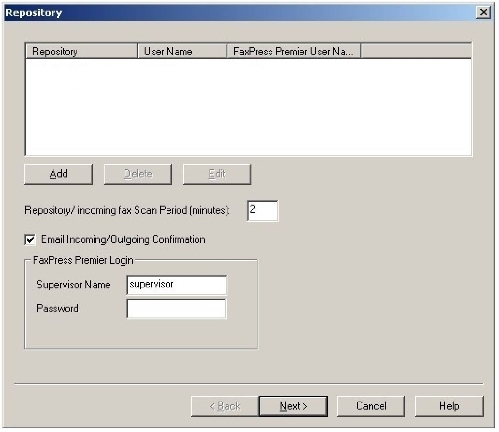499x432 pixels.
Task: Cancel the repository setup wizard
Action: point(371,406)
